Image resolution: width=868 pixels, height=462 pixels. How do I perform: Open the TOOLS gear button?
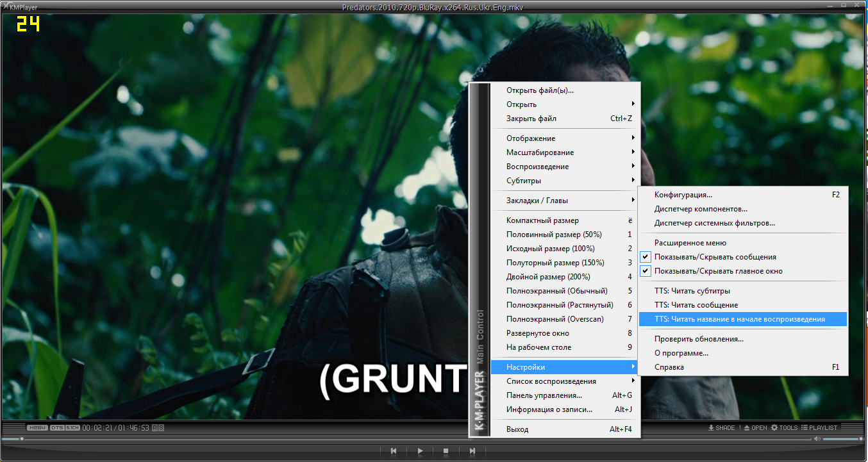point(784,427)
